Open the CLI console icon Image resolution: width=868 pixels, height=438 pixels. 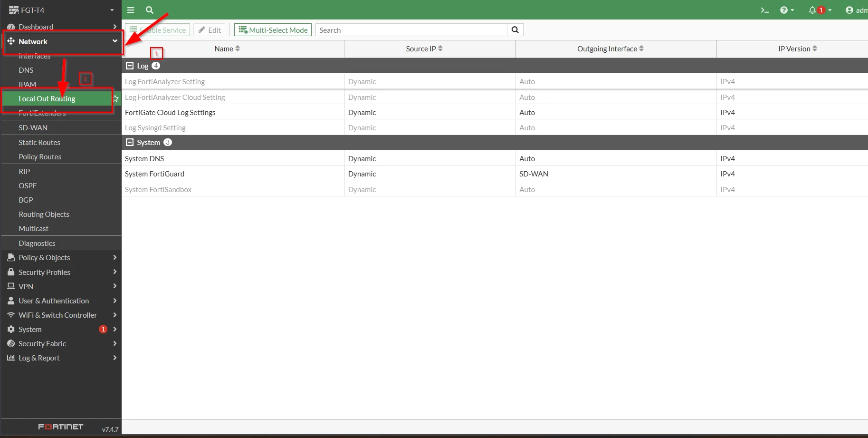764,10
